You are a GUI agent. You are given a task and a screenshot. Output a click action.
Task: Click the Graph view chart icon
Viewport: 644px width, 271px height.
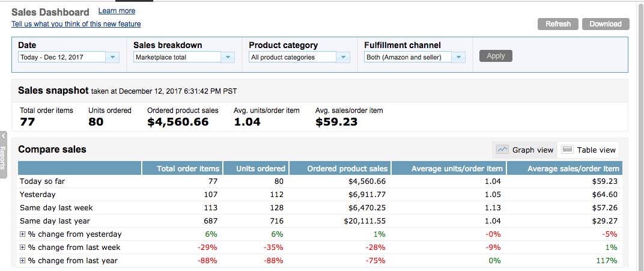tap(503, 150)
